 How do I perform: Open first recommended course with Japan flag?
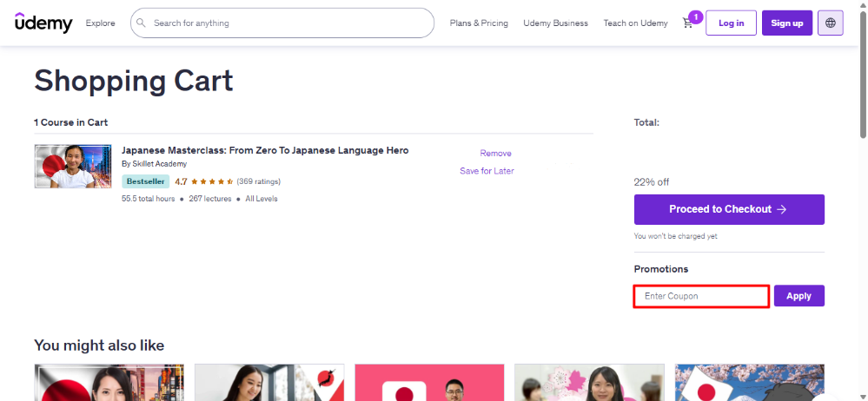109,382
